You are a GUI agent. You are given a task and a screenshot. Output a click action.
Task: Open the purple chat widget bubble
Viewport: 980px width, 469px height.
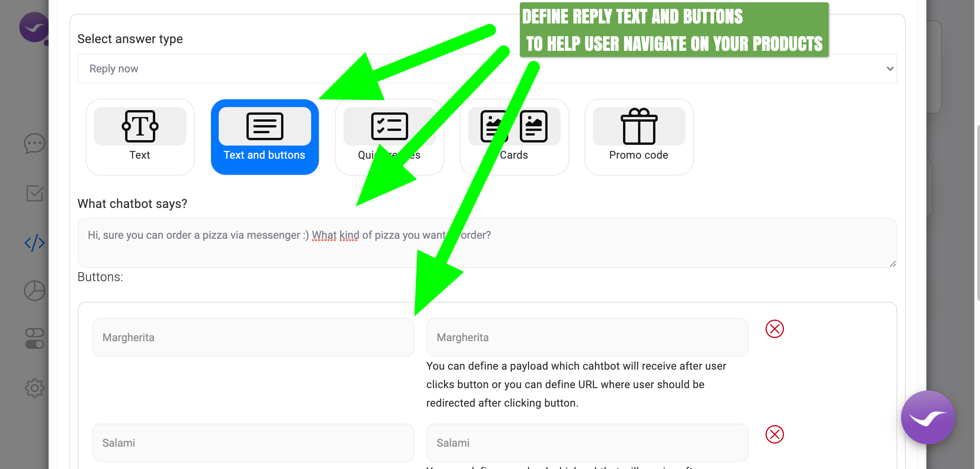pyautogui.click(x=928, y=417)
